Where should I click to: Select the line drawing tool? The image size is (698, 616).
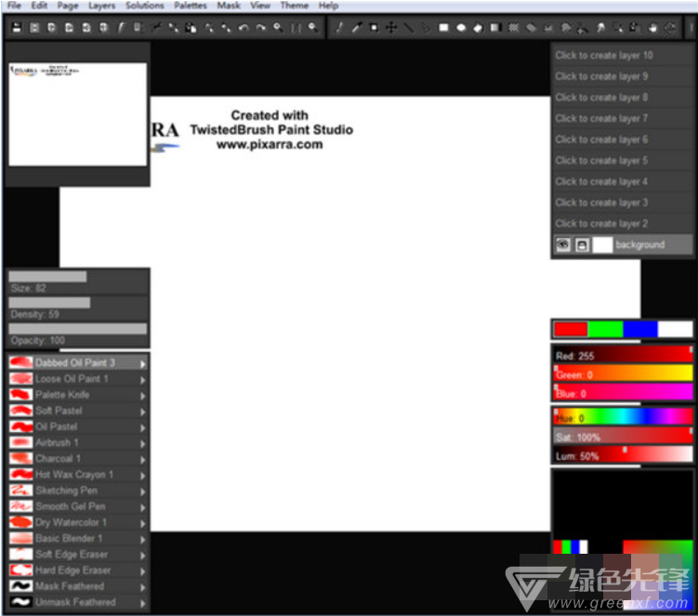point(409,28)
